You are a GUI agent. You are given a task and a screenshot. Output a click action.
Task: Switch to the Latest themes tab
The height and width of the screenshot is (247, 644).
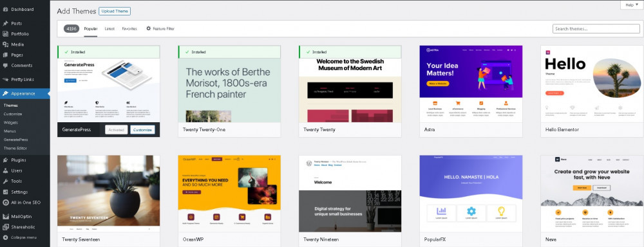109,29
